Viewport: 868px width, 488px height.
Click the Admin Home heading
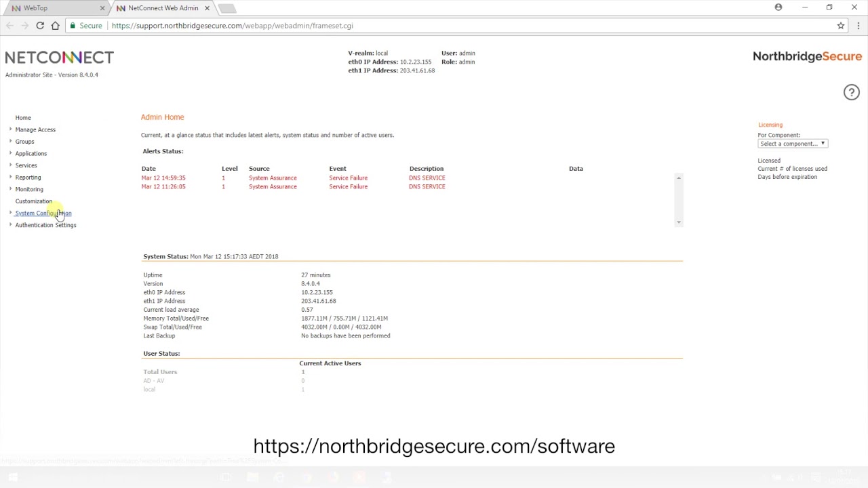tap(163, 117)
